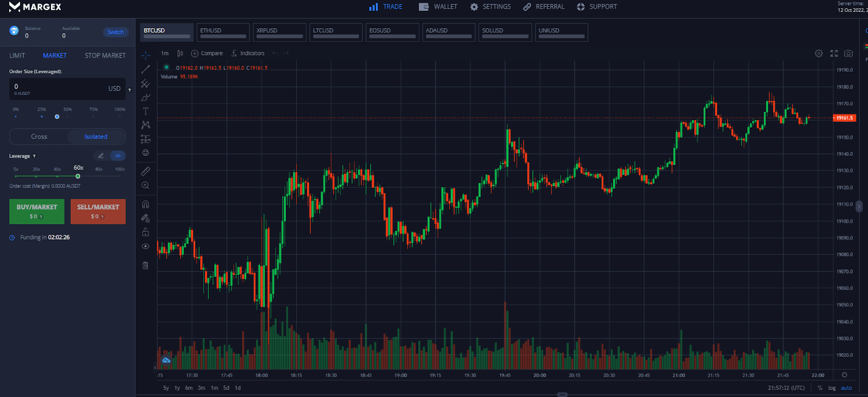Open the Indicators menu
This screenshot has width=868, height=397.
click(248, 53)
